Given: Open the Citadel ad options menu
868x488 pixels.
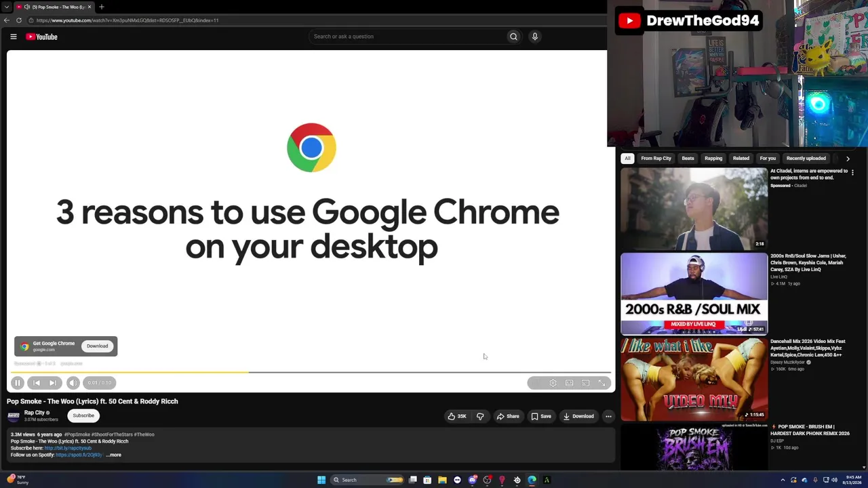Looking at the screenshot, I should (x=852, y=172).
